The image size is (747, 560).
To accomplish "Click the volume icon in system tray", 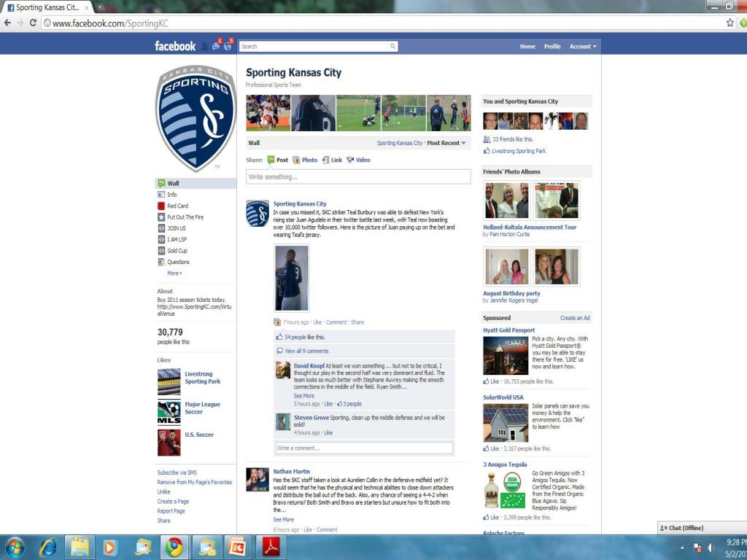I will point(711,548).
